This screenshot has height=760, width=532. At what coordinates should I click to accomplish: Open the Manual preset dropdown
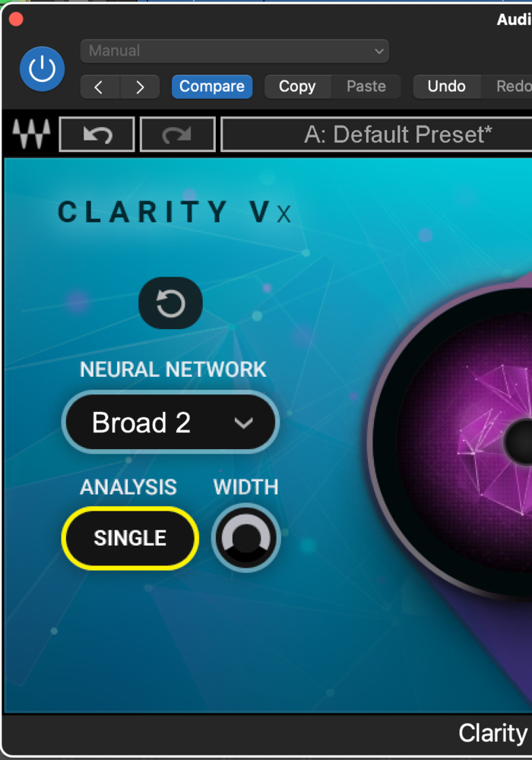235,51
